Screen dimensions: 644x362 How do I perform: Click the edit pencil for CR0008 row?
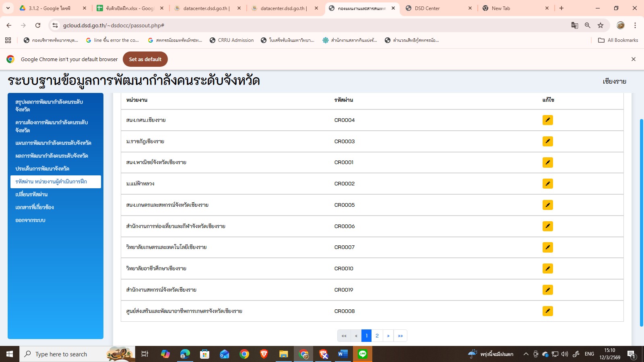pos(547,311)
